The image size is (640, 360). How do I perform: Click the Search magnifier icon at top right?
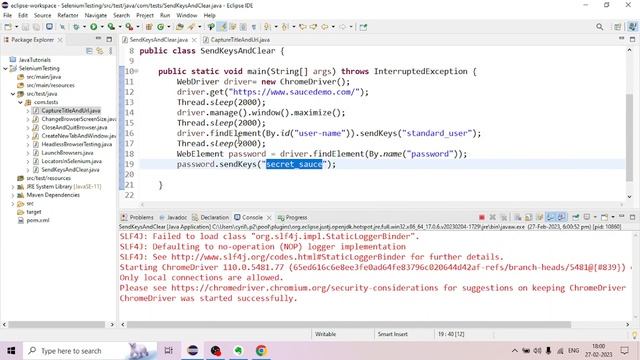600,27
